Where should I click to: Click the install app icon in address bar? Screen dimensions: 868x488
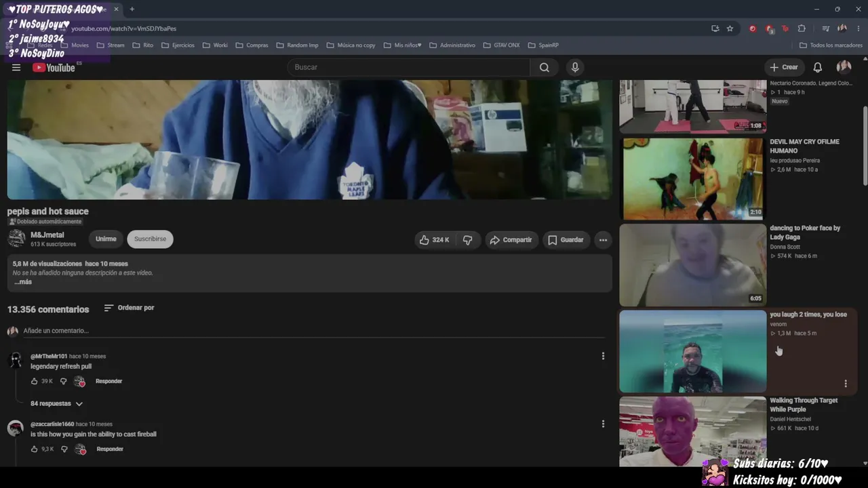pyautogui.click(x=715, y=28)
